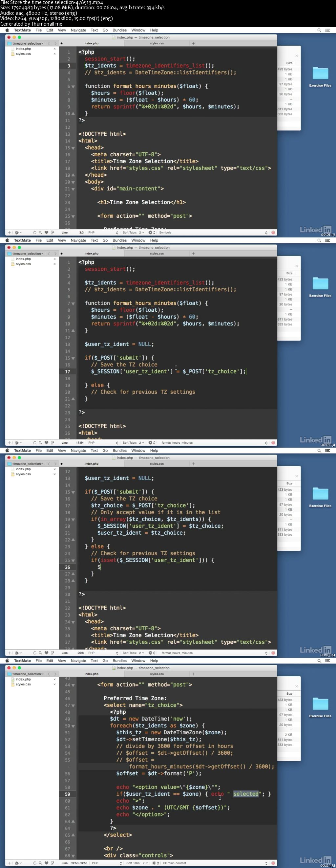
Task: Select index.php tab in the 00:04:51 frame
Action: tap(92, 674)
